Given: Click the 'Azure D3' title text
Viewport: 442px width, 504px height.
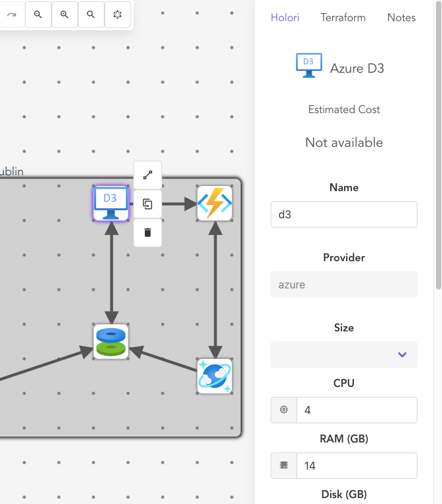Looking at the screenshot, I should click(357, 69).
